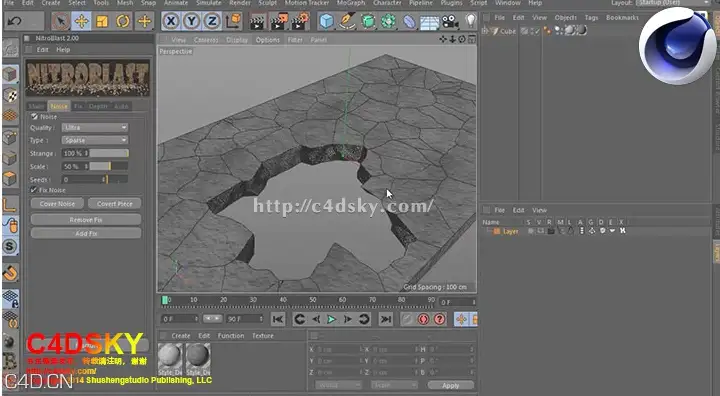Open the size mode dropdown beside Apply
720x396 pixels.
coord(394,385)
